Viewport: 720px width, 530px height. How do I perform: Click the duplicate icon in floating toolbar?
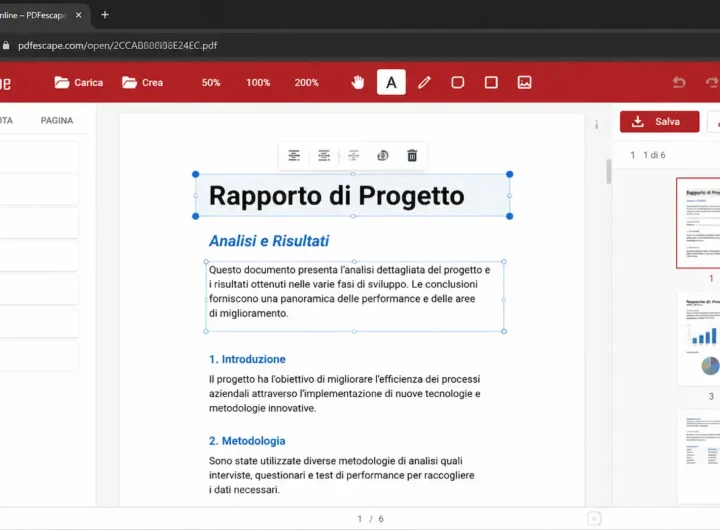coord(383,156)
